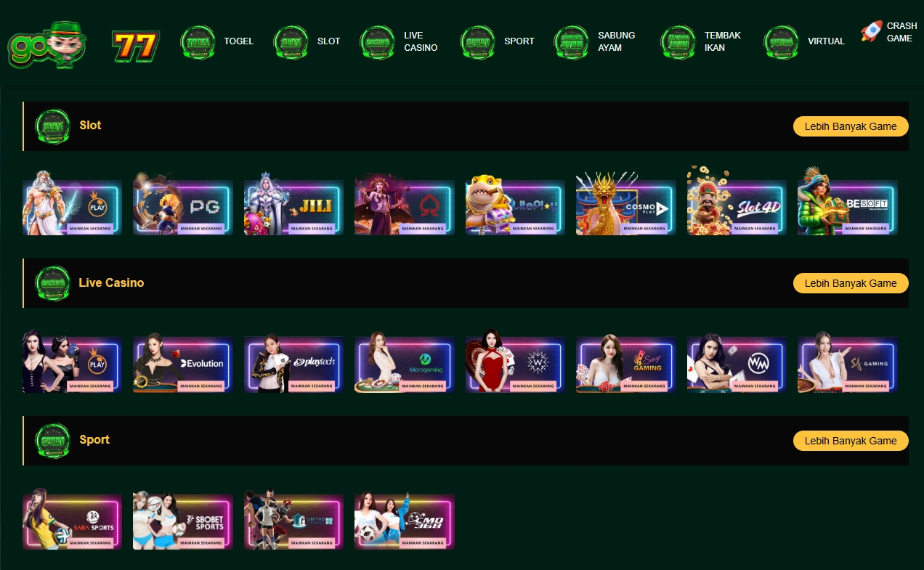Open the slot card with red spade logo
Screen dimensions: 924x570
point(405,204)
